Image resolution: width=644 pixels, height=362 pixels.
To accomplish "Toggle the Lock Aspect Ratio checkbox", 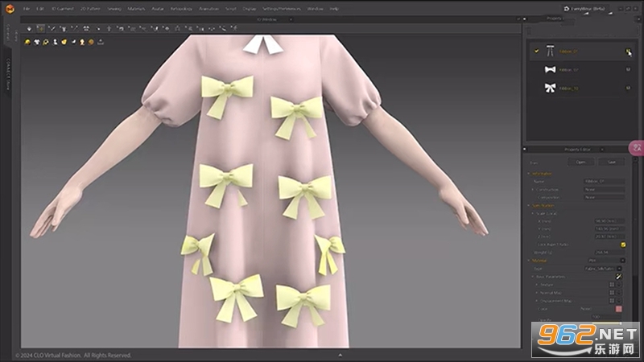I will pyautogui.click(x=622, y=245).
